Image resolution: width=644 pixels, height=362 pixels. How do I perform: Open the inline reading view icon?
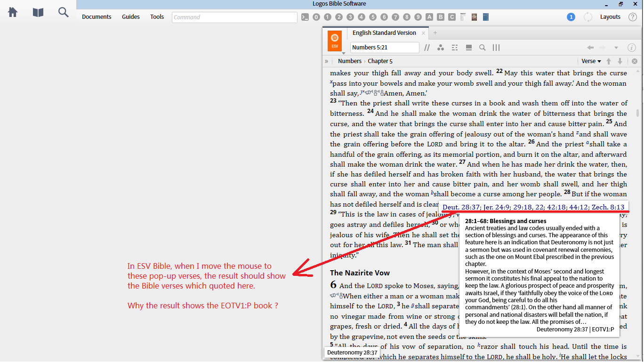468,48
